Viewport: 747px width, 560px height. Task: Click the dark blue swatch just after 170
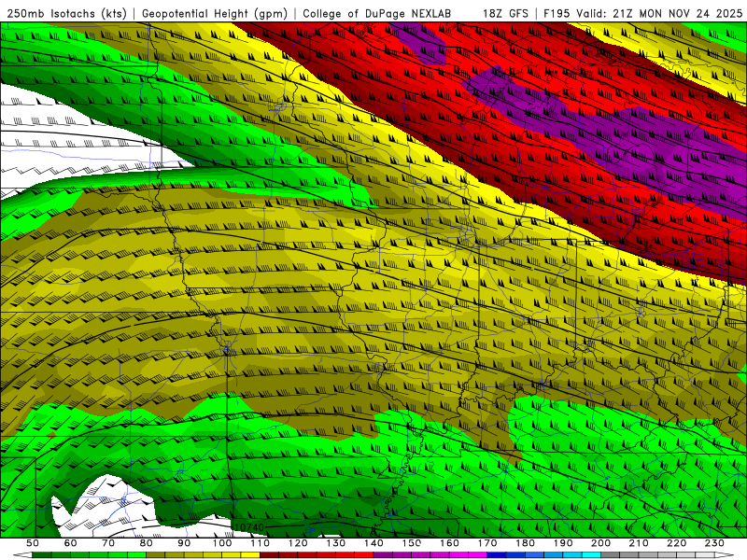[x=497, y=555]
